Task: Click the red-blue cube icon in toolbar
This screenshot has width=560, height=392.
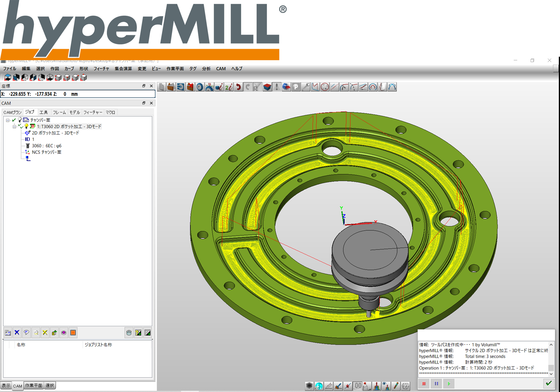Action: (267, 87)
